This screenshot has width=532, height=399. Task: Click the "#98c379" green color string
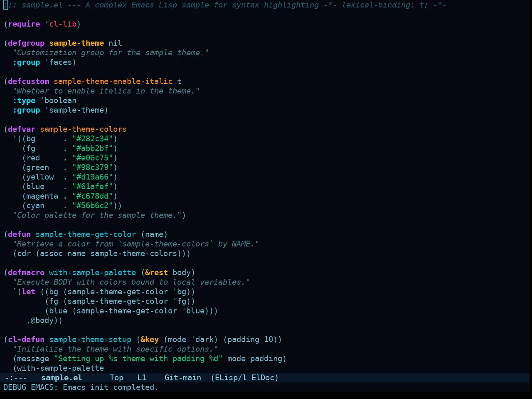[93, 167]
